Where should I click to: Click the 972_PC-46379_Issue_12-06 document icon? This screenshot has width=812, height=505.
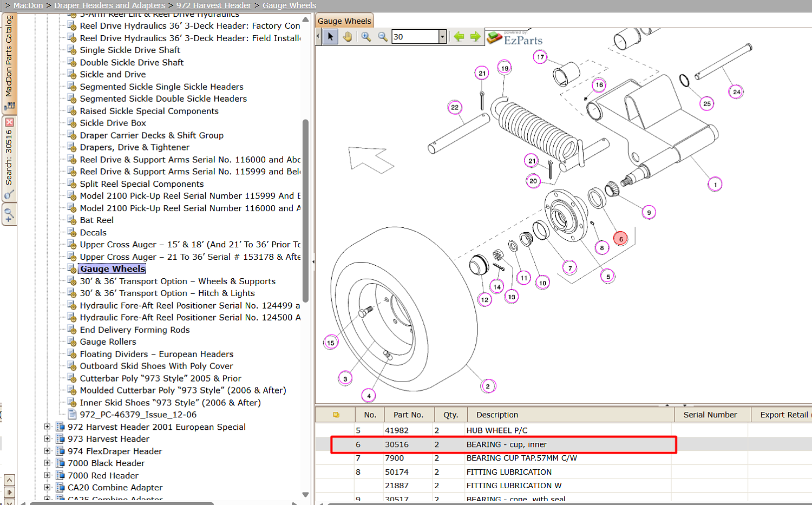tap(72, 415)
